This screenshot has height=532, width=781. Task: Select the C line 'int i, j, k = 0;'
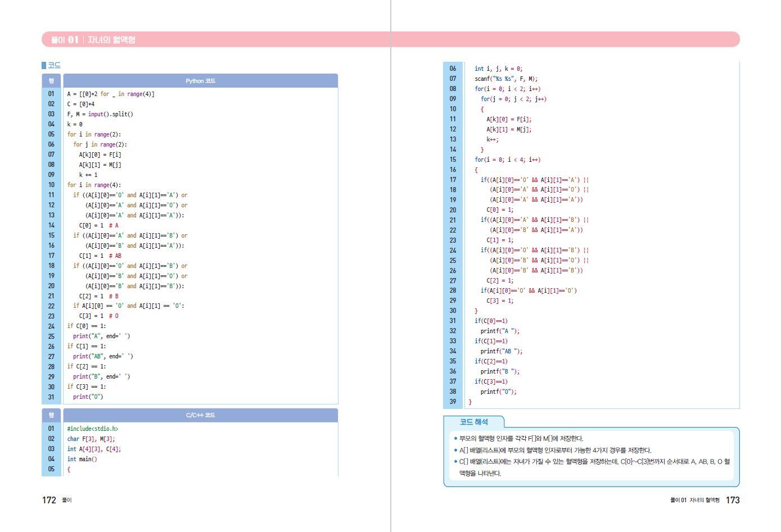(x=499, y=69)
